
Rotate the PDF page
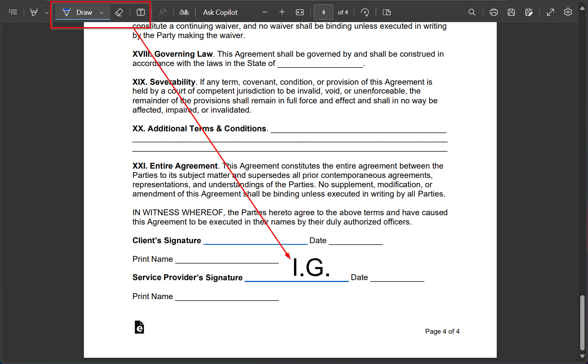coord(365,12)
